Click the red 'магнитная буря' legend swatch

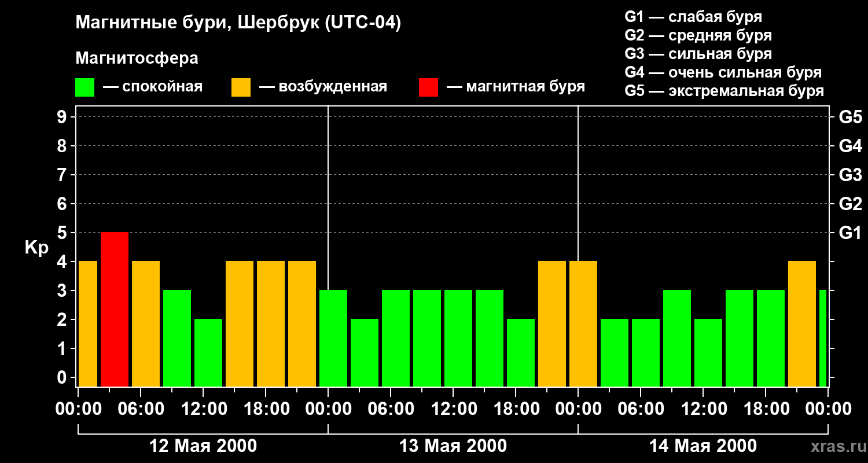[x=428, y=87]
